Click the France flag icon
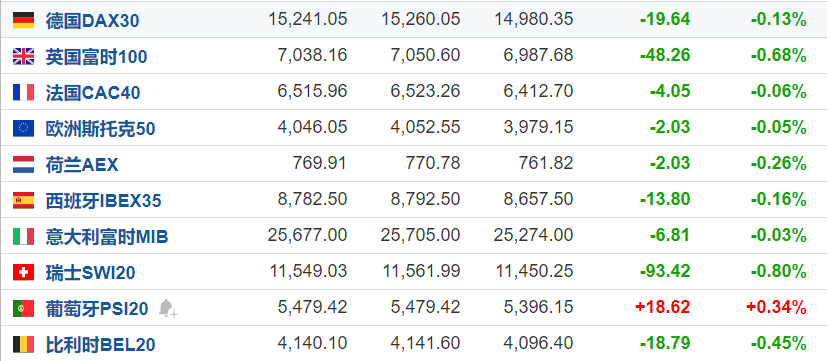827x361 pixels. (x=23, y=92)
